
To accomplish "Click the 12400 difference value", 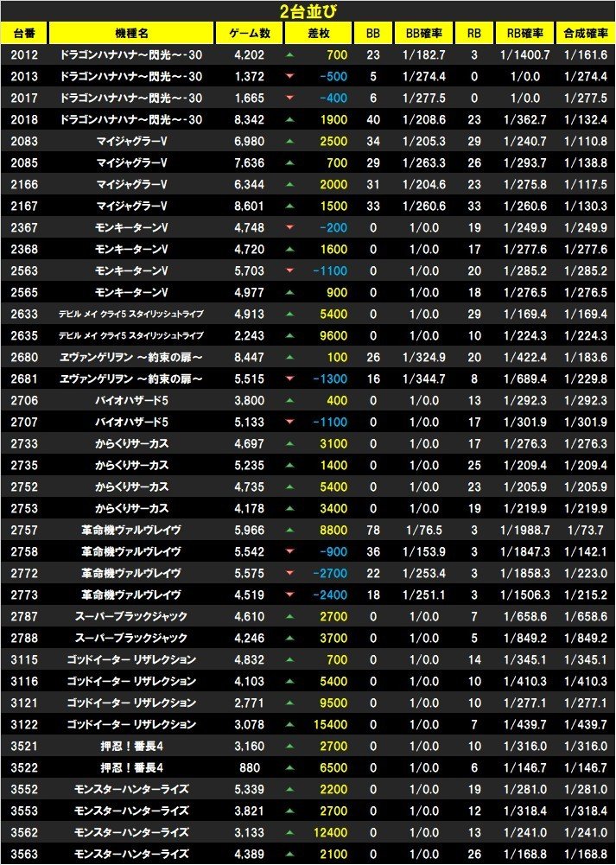I will tap(330, 832).
